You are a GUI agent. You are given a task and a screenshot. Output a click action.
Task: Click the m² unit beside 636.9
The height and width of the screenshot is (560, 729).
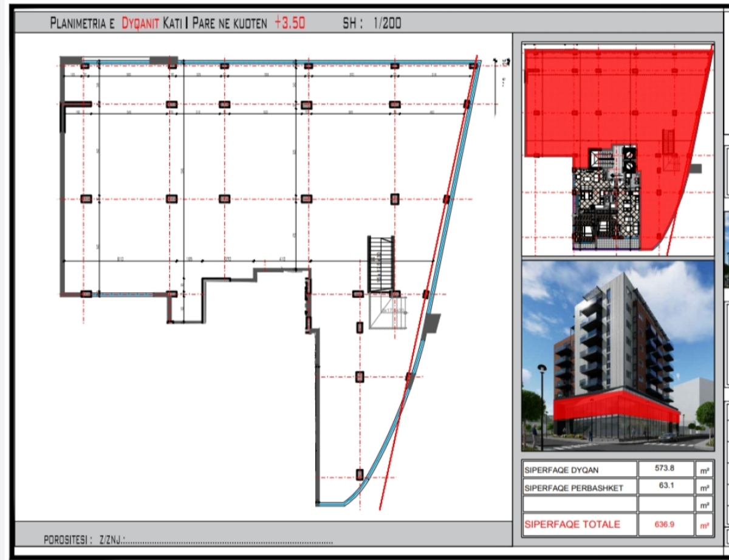click(x=703, y=525)
